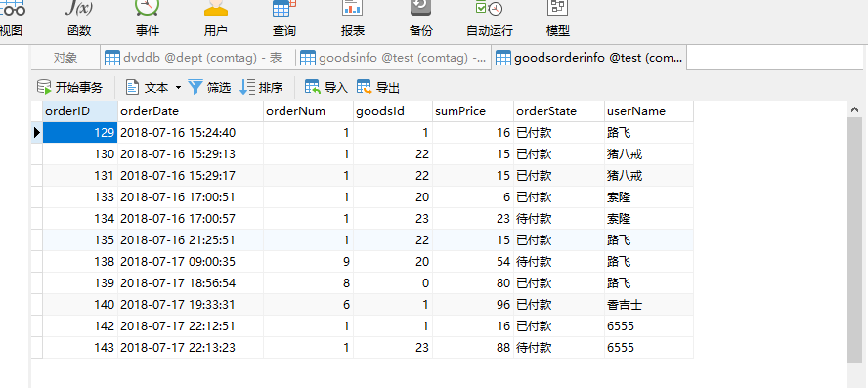Image resolution: width=868 pixels, height=388 pixels.
Task: Click sumPrice cell with value 54
Action: click(x=473, y=261)
